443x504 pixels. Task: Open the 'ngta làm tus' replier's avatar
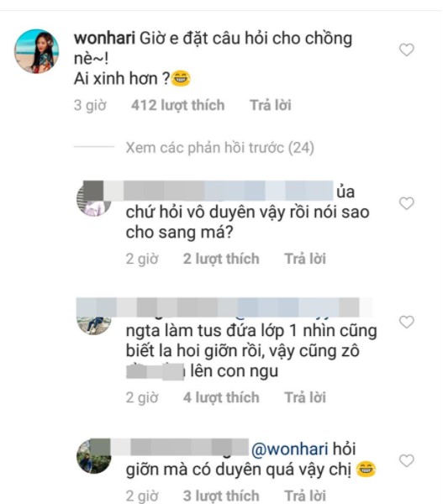[94, 324]
